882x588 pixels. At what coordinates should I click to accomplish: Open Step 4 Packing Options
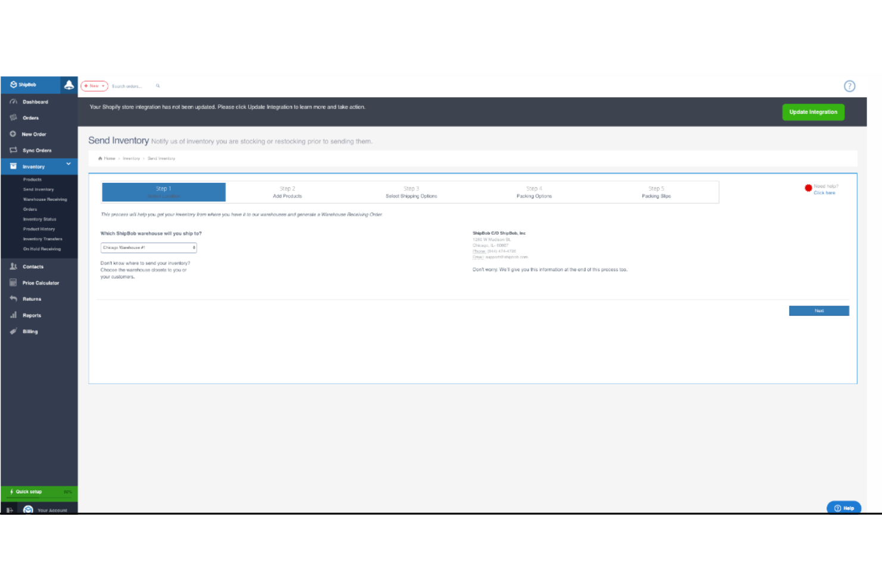(534, 192)
